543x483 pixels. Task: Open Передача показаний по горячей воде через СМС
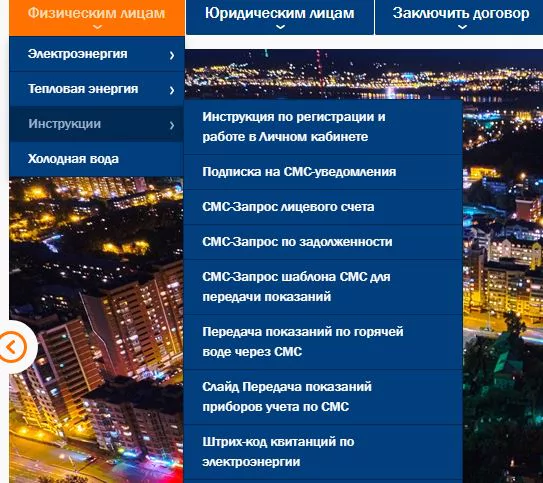(x=323, y=342)
